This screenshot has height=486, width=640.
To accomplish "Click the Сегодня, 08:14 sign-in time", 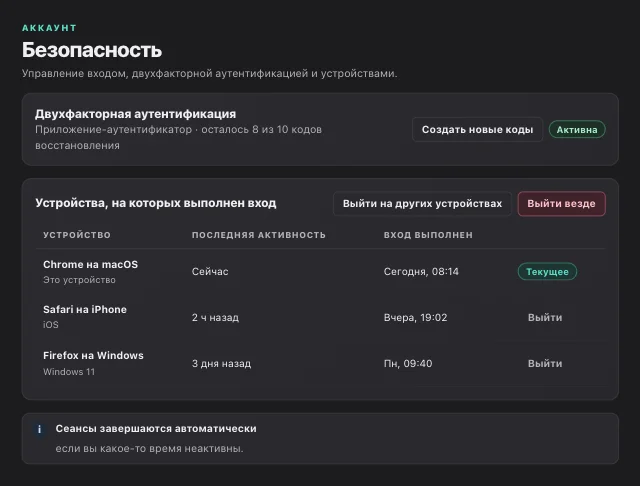I will [421, 272].
